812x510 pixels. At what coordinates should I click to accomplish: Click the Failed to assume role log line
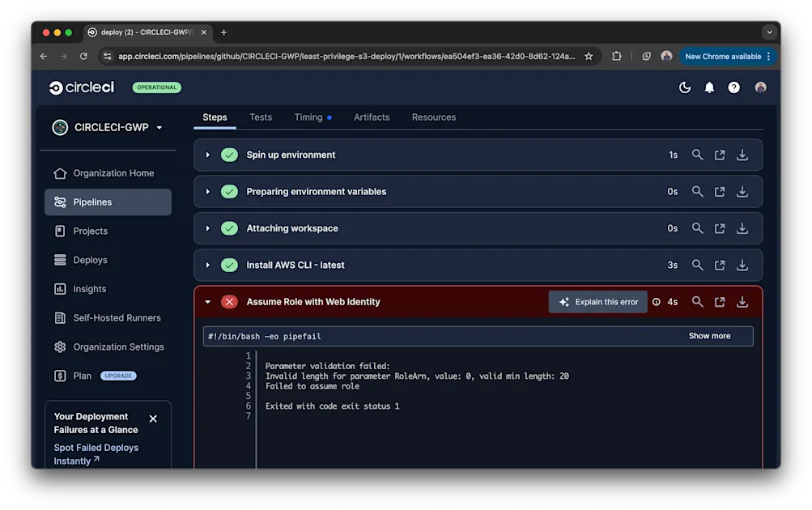[x=312, y=386]
